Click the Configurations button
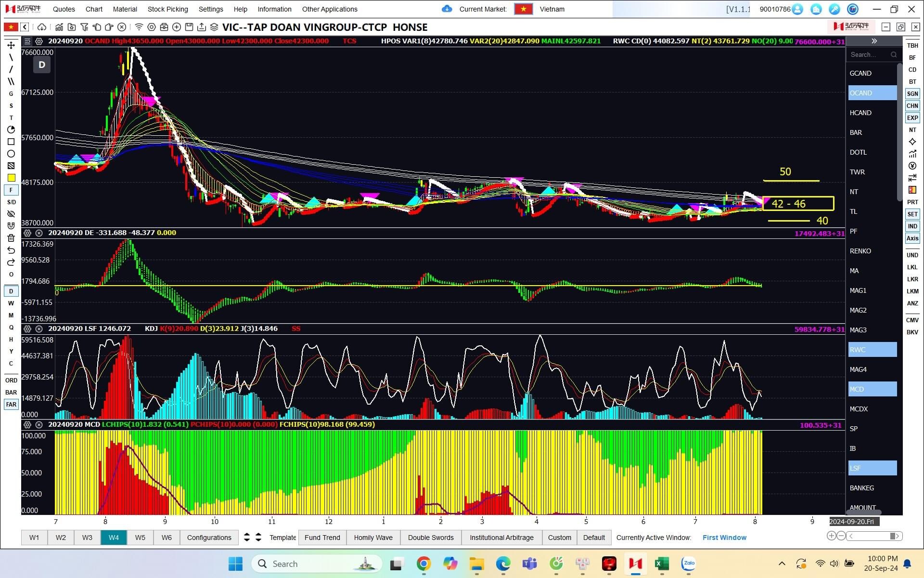Viewport: 924px width, 578px height. 209,538
